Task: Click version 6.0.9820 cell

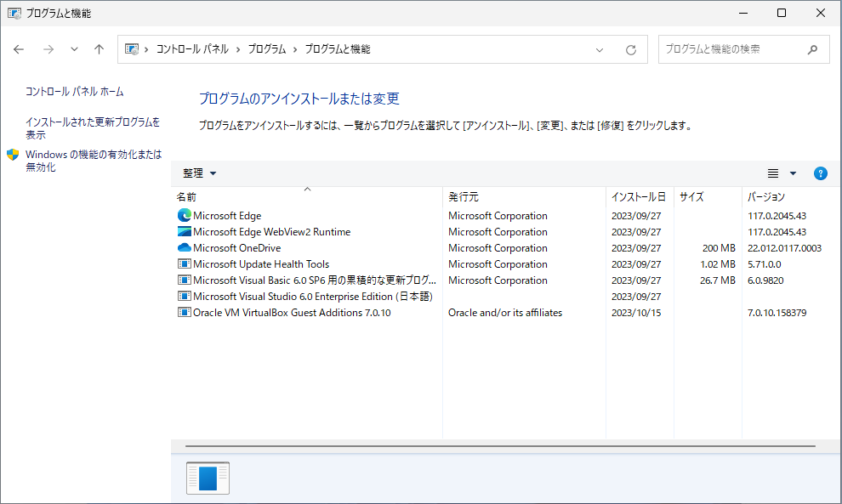Action: click(765, 280)
